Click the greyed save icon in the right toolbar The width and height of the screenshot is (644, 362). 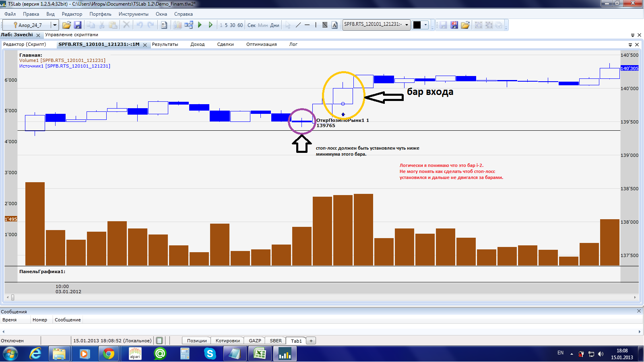tap(443, 25)
